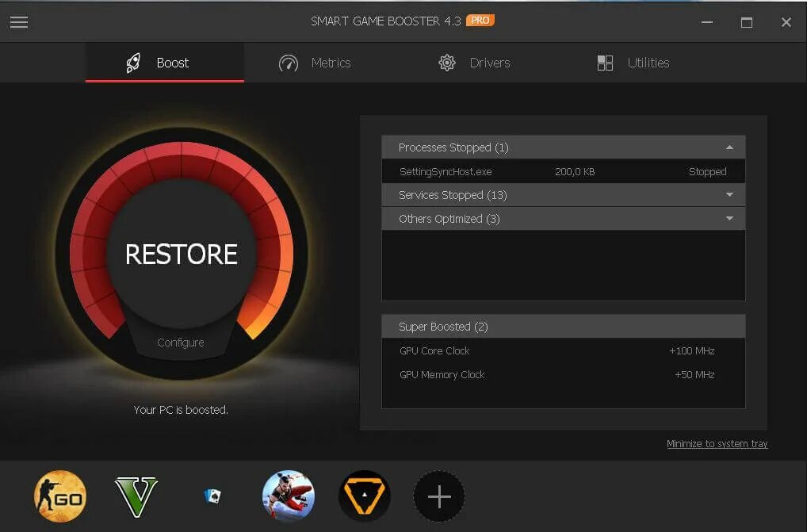Viewport: 807px width, 532px height.
Task: Click the Services Stopped (13) header
Action: [564, 195]
